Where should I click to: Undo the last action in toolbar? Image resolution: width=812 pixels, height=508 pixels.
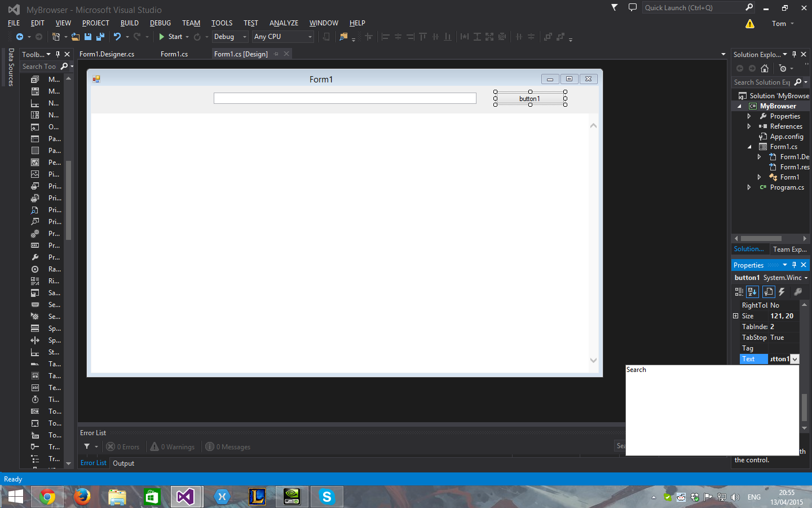coord(117,37)
